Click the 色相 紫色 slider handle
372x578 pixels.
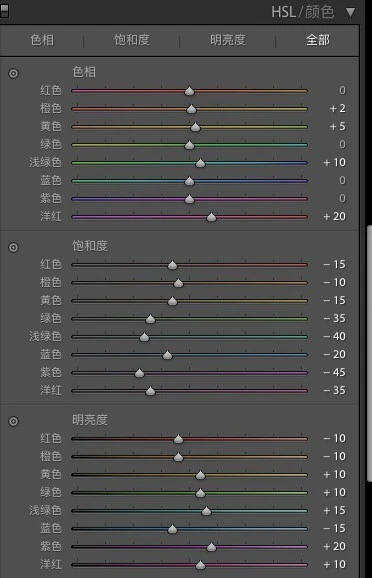(x=189, y=199)
